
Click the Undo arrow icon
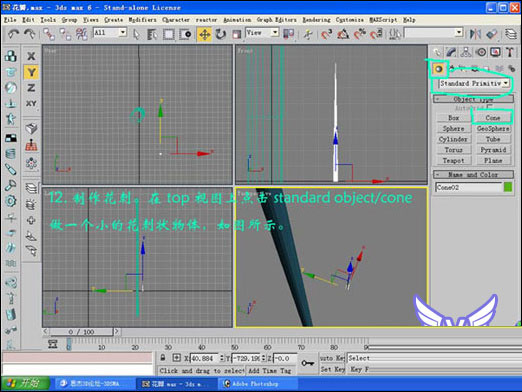point(13,34)
